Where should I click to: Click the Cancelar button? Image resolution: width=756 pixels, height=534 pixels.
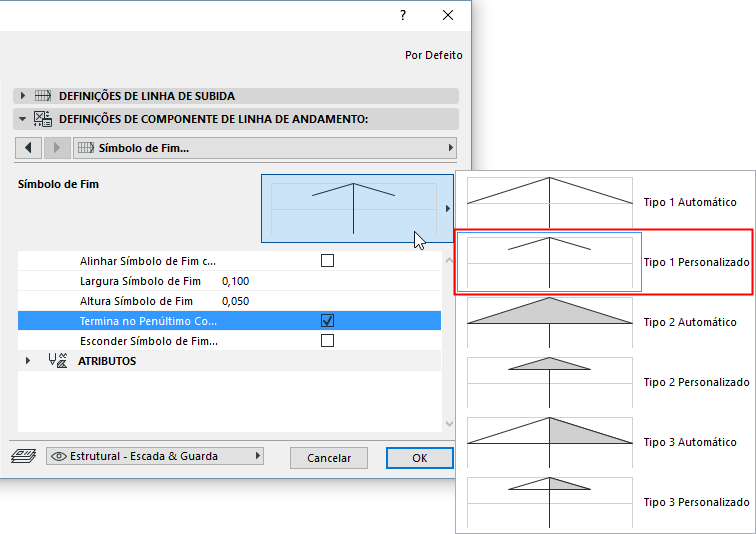coord(329,458)
